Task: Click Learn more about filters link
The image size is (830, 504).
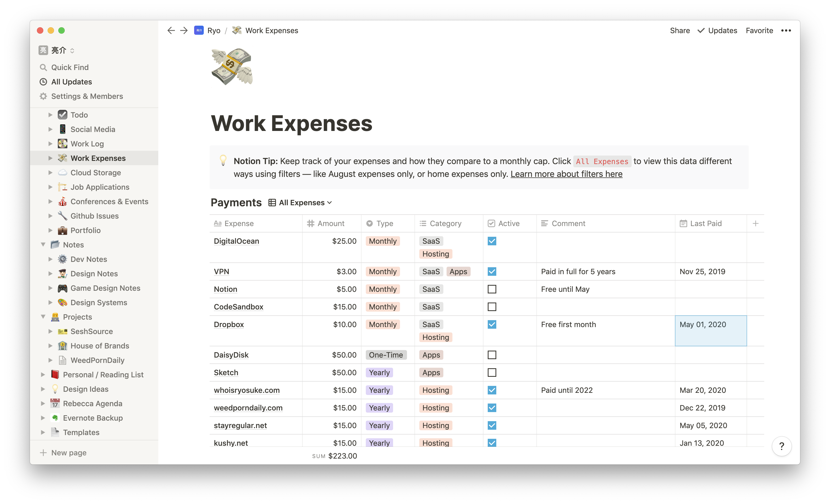Action: coord(566,174)
